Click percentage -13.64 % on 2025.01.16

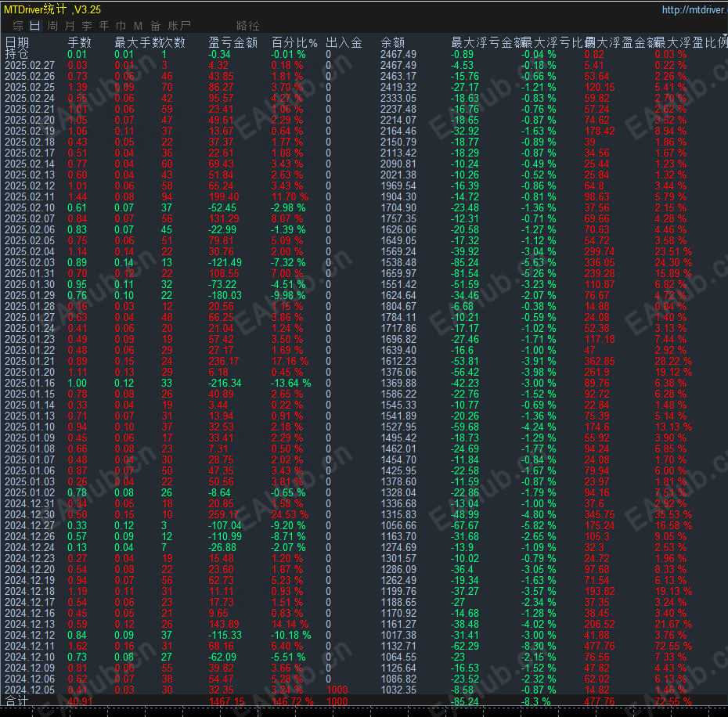click(291, 383)
